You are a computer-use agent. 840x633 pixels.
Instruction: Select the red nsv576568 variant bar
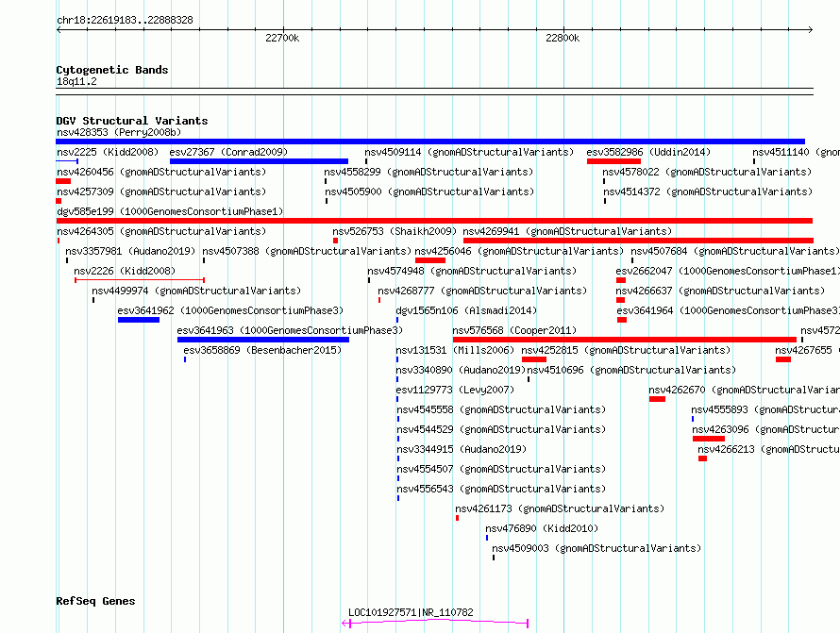coord(625,340)
